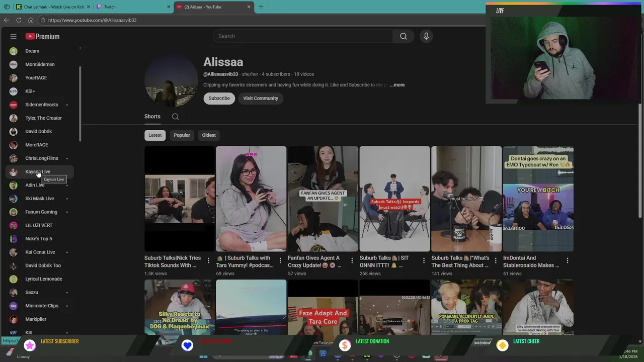Select the Alissaa YouTube browser tab
644x362 pixels.
coord(214,7)
